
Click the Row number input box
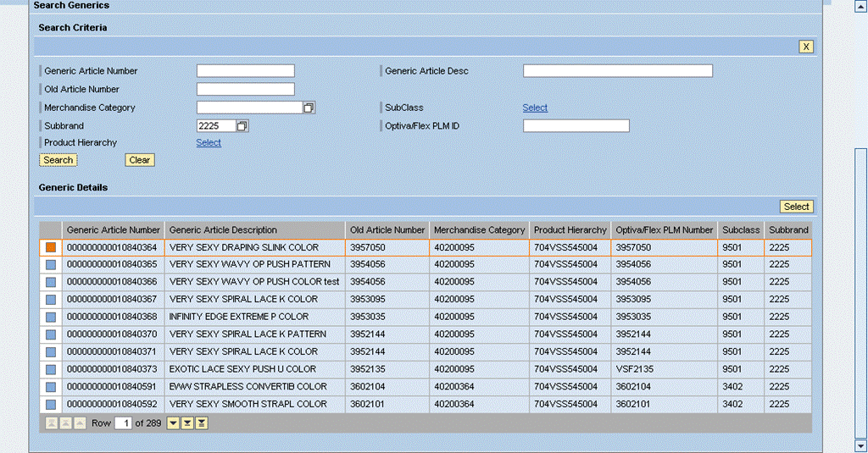pos(123,423)
